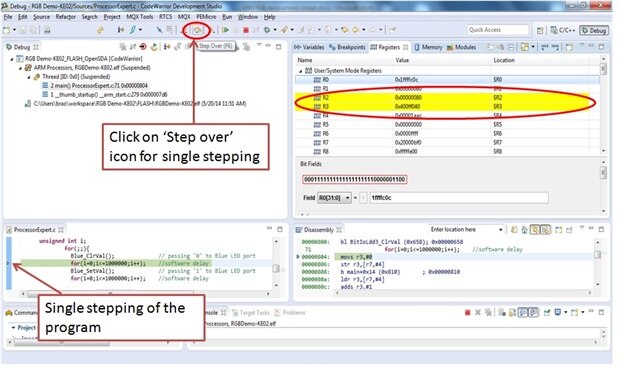This screenshot has width=620, height=372.
Task: Switch to the C/C++ perspective button
Action: (563, 30)
